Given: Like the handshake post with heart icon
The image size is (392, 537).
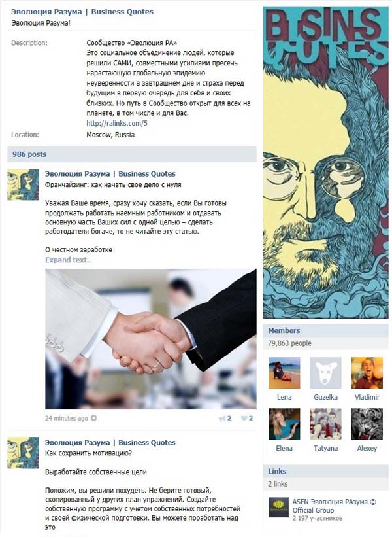Looking at the screenshot, I should pos(244,418).
